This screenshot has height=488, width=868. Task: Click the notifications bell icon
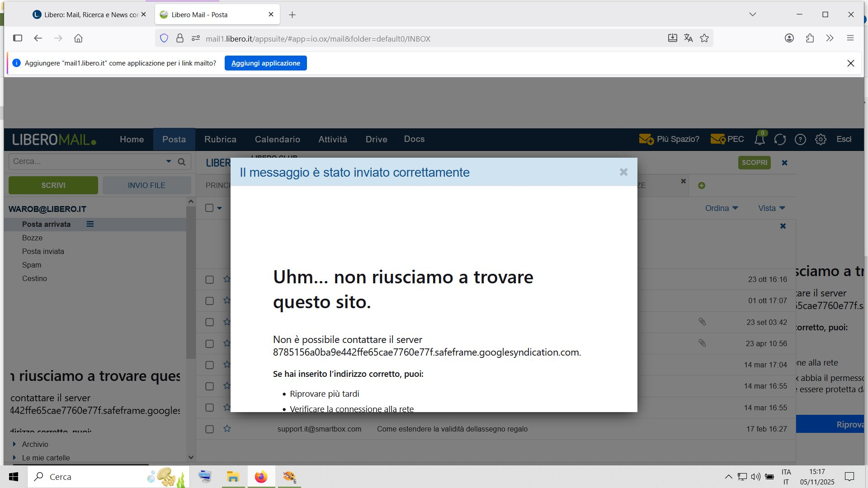(759, 140)
